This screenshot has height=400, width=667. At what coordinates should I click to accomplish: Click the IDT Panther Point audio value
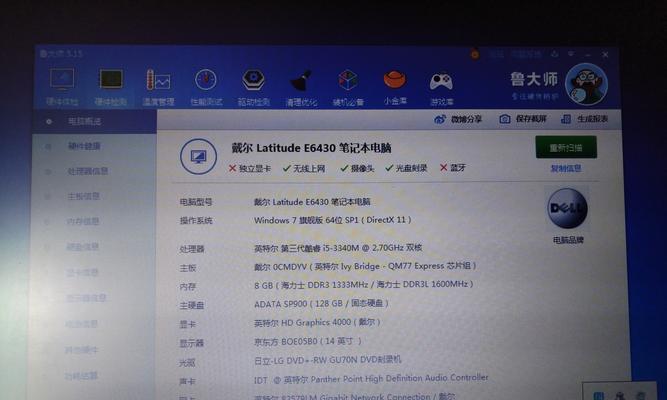point(371,378)
